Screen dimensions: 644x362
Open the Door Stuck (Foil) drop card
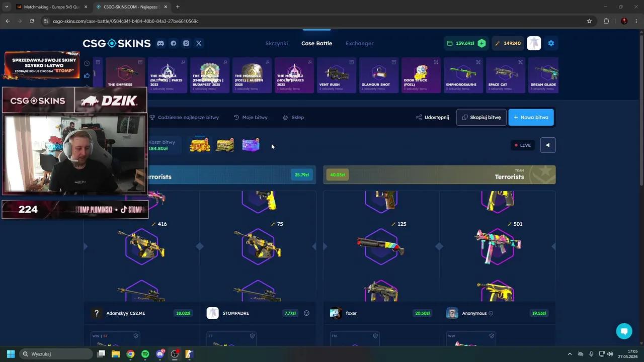pyautogui.click(x=421, y=75)
